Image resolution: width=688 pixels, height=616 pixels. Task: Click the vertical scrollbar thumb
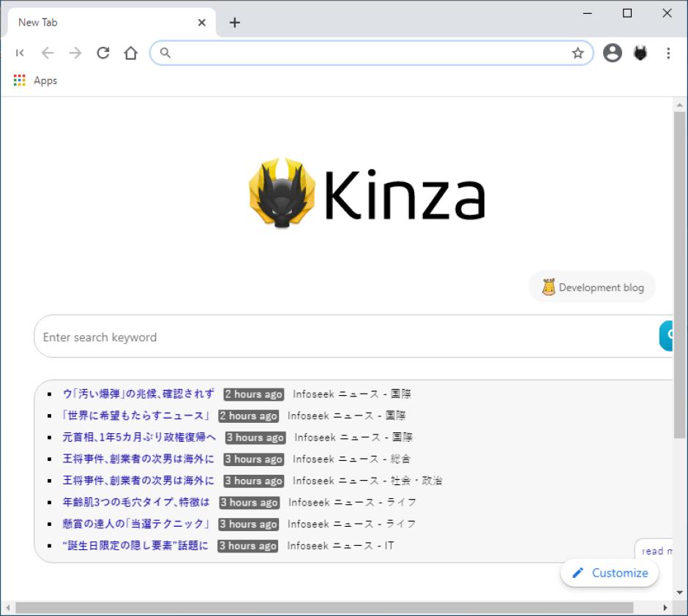680,275
